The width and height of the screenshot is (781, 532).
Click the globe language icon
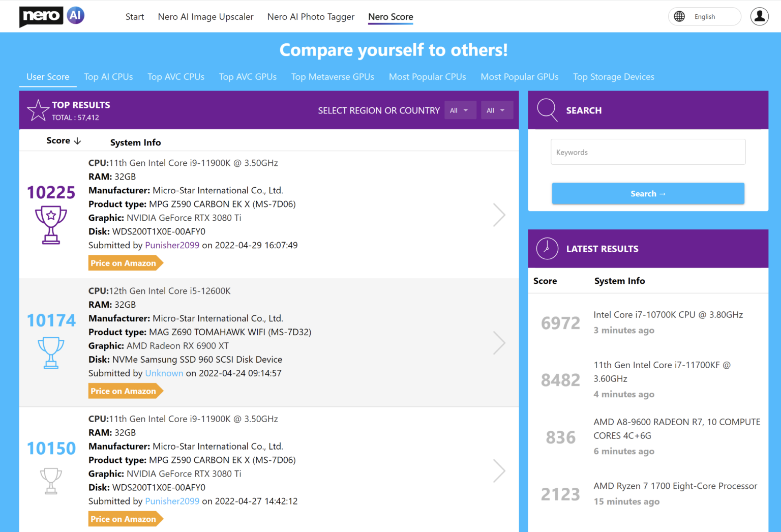(x=679, y=16)
